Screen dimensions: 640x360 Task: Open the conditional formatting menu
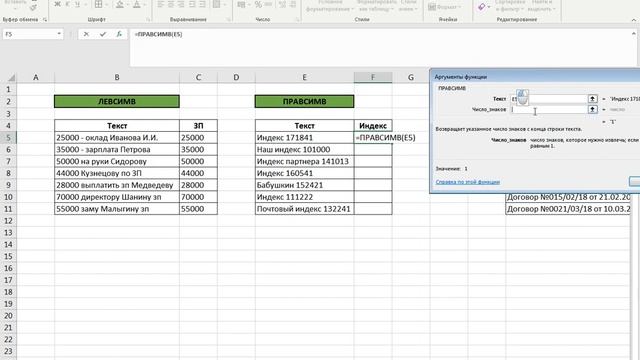[330, 6]
